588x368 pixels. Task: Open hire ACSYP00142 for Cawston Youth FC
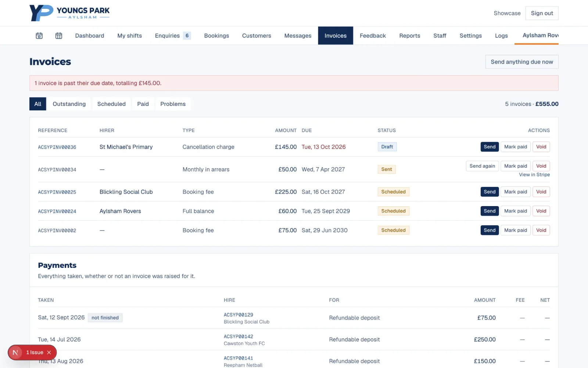coord(239,336)
